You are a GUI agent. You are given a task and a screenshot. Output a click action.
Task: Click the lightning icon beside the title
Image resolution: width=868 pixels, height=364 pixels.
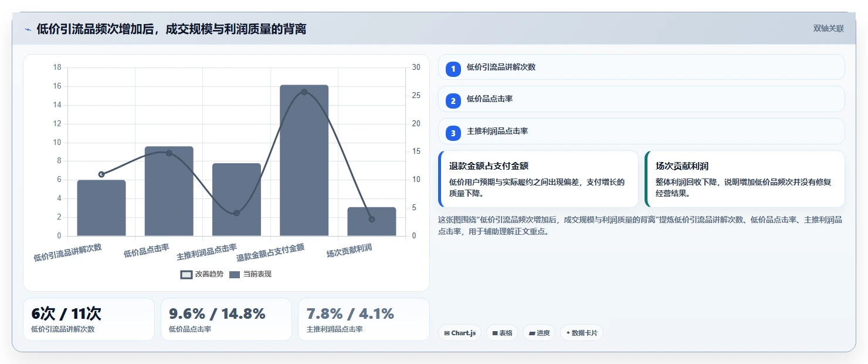(x=28, y=29)
